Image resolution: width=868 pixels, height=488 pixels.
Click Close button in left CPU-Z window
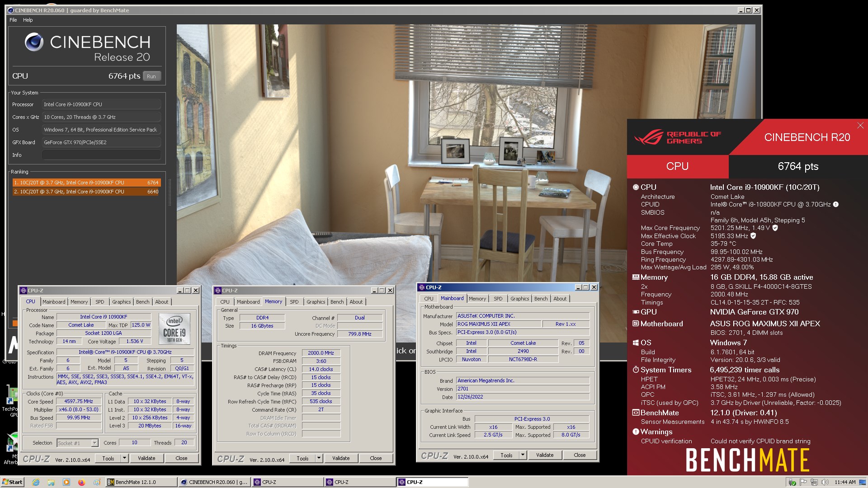(x=181, y=458)
